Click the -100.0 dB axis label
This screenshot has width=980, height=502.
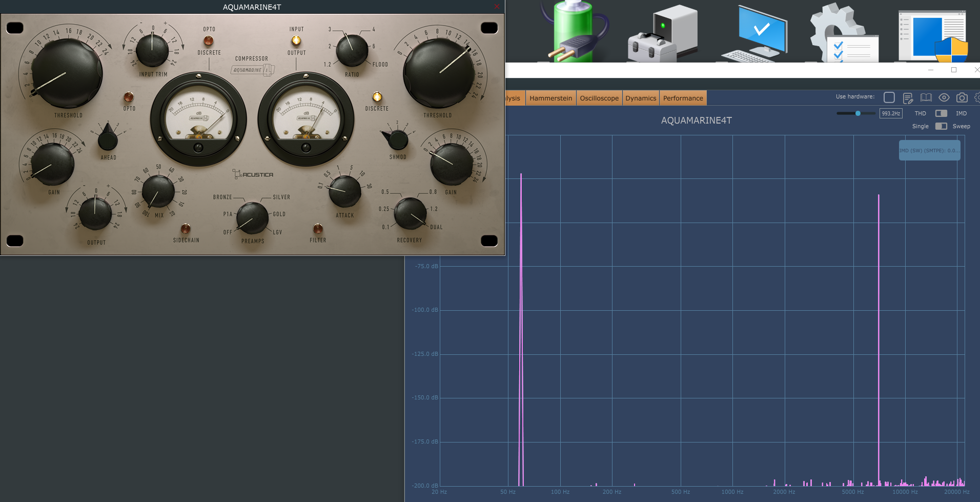point(425,310)
